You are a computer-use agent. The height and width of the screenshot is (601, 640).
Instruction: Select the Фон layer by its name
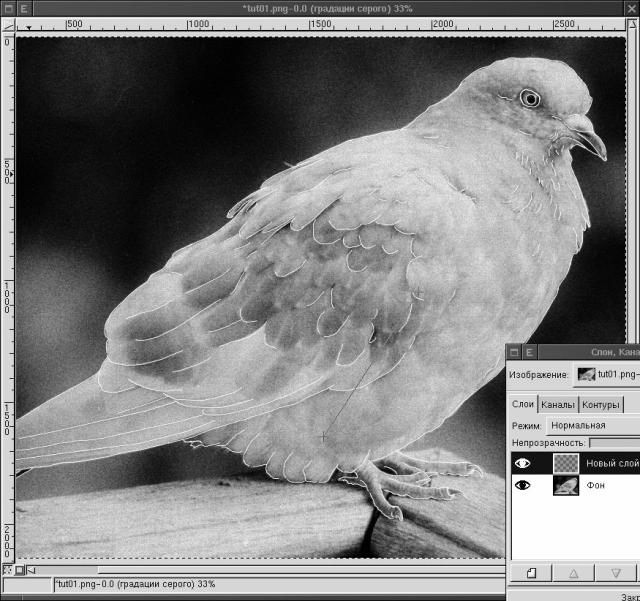595,485
